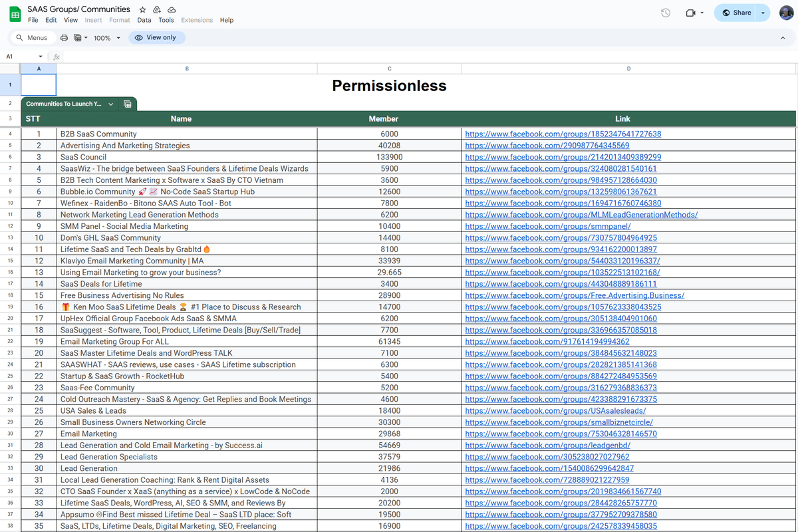Open the Data menu
798x532 pixels.
coord(144,20)
